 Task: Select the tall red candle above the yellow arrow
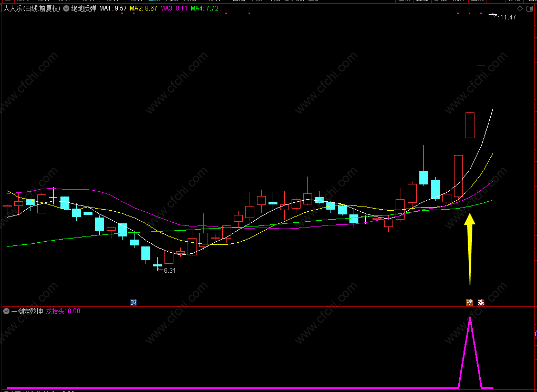pyautogui.click(x=470, y=125)
